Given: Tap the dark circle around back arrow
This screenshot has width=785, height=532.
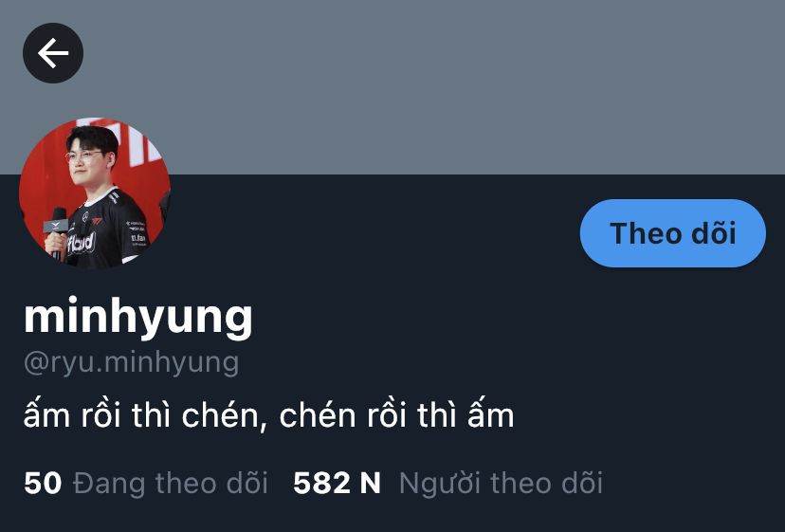Looking at the screenshot, I should (x=53, y=53).
